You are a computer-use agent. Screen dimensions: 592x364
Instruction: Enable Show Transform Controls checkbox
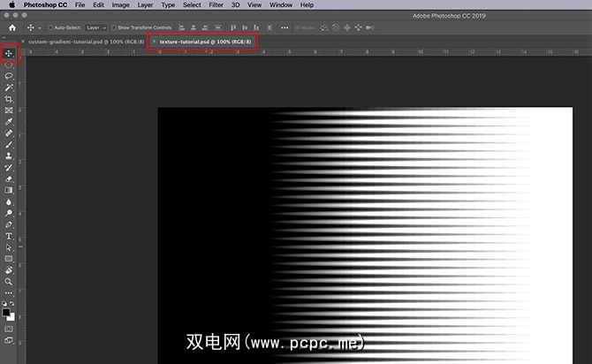pos(114,27)
